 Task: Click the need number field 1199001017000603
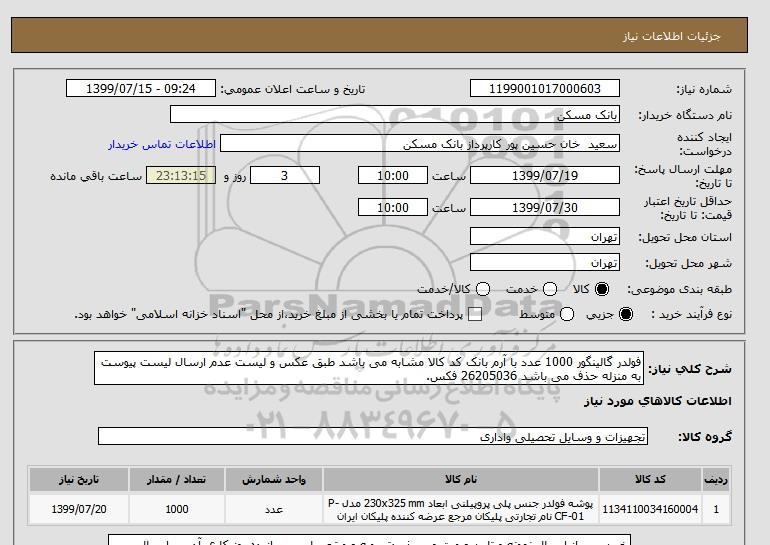[545, 88]
